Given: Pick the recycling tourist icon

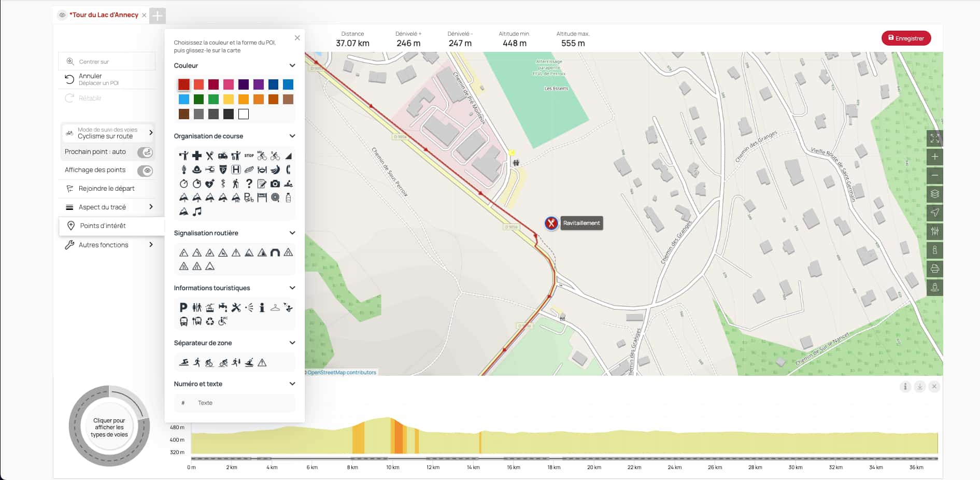Looking at the screenshot, I should pyautogui.click(x=210, y=321).
